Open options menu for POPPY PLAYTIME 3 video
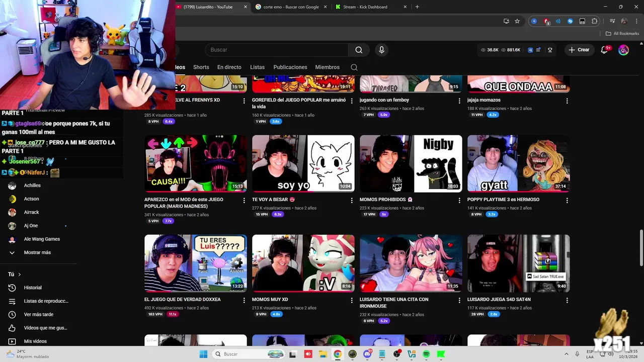Image resolution: width=644 pixels, height=362 pixels. 567,200
